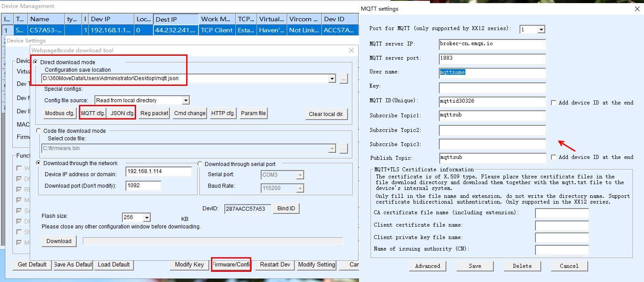Image resolution: width=644 pixels, height=282 pixels.
Task: Open Modbus cfg. settings
Action: [x=60, y=113]
